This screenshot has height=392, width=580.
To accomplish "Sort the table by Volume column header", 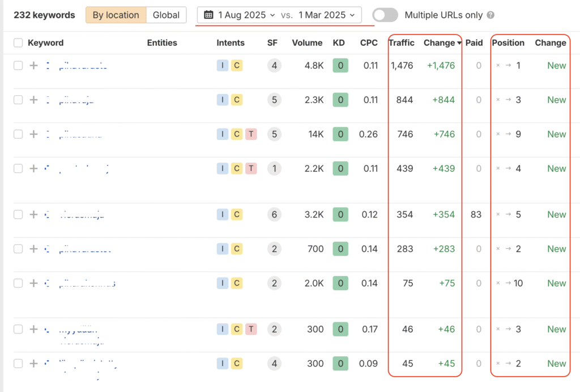I will (307, 43).
